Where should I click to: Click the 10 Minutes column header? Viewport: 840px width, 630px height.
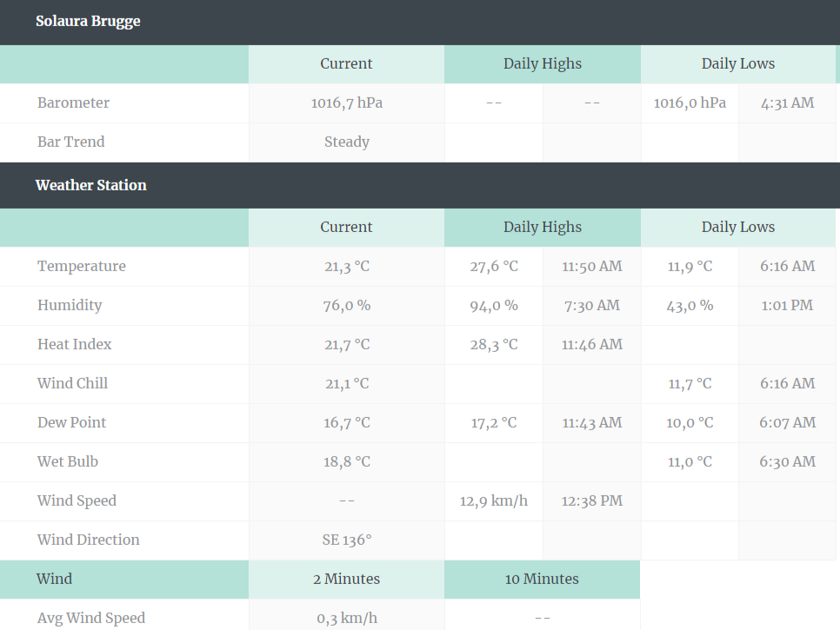pyautogui.click(x=542, y=579)
